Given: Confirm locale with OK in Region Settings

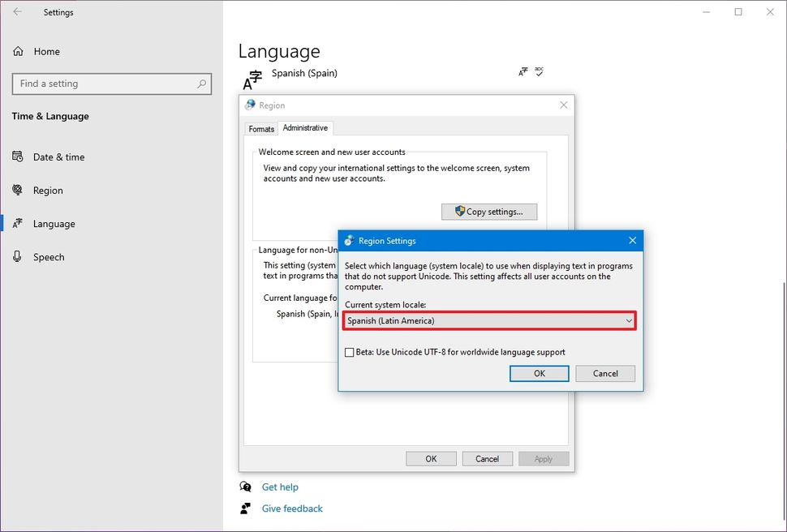Looking at the screenshot, I should tap(539, 373).
